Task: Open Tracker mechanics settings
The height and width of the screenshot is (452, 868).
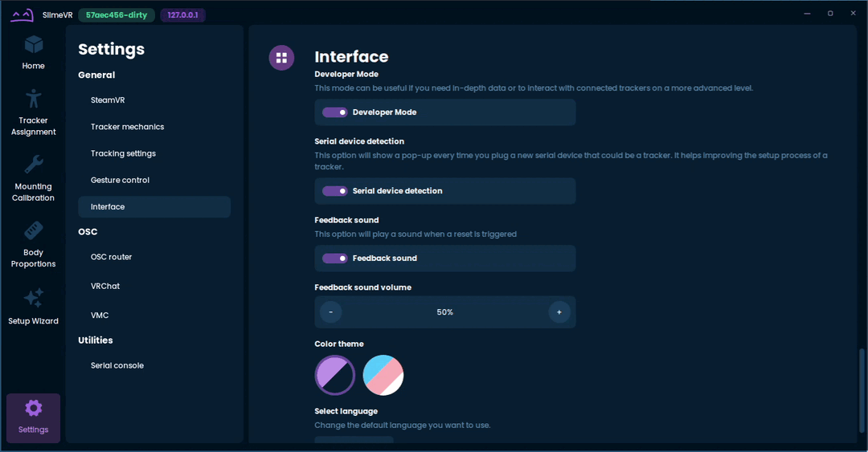Action: click(154, 127)
